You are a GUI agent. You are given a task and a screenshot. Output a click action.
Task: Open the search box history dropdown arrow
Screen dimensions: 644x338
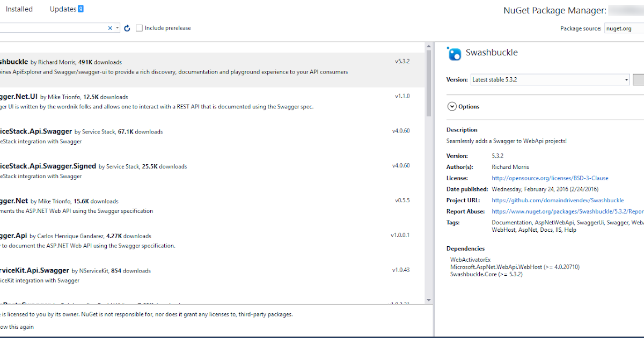[x=116, y=27]
